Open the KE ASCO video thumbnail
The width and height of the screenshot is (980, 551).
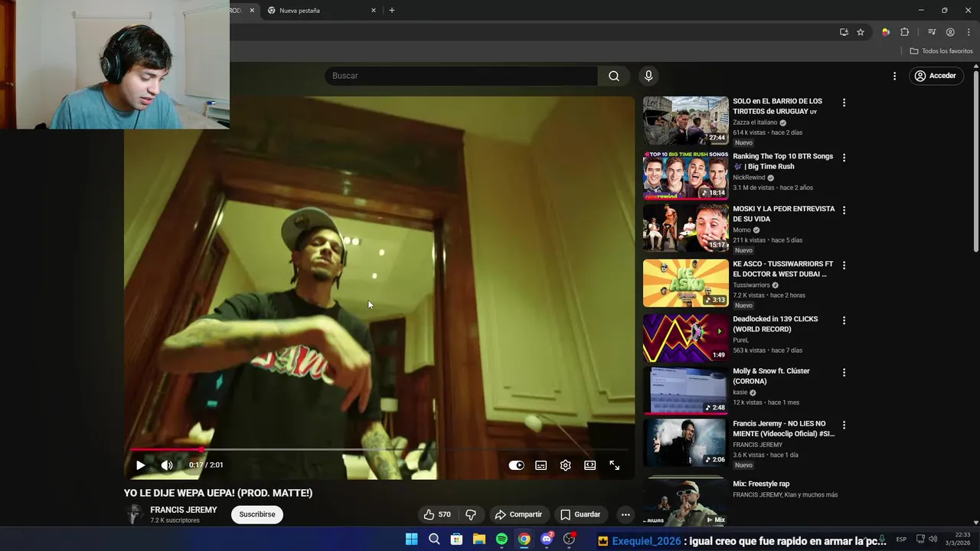[x=686, y=283]
